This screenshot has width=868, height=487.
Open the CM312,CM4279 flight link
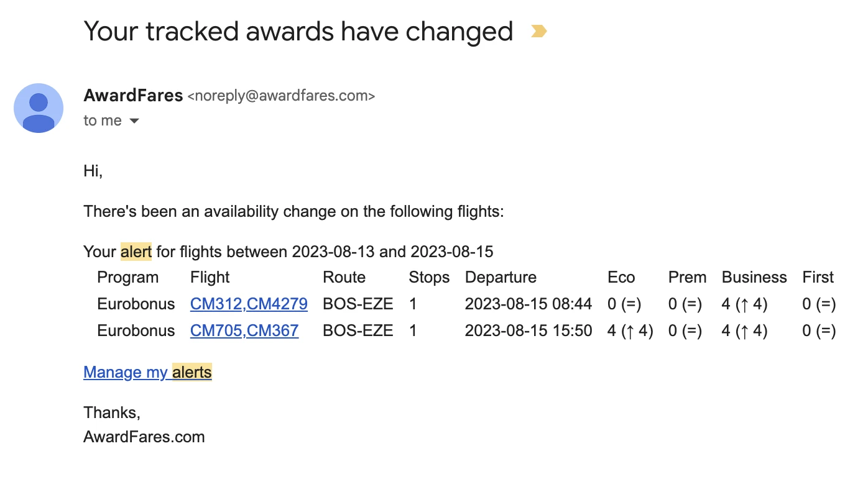(249, 304)
